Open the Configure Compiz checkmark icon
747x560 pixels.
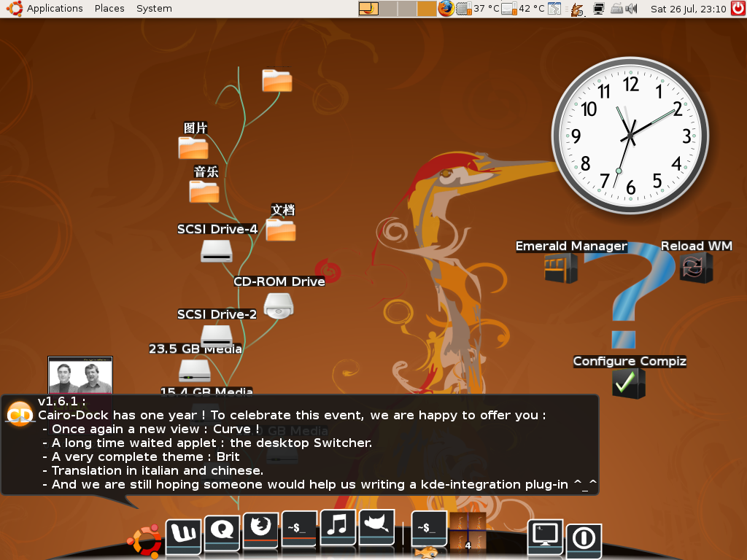click(x=628, y=384)
